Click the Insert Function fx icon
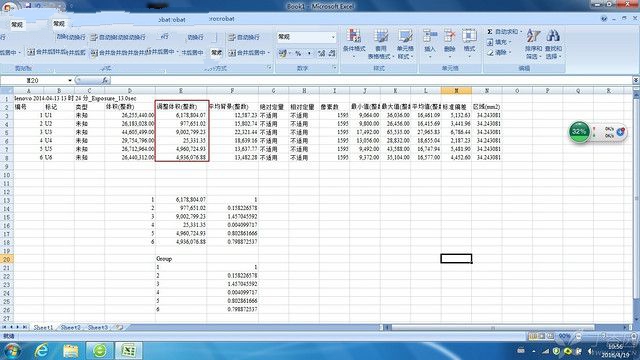The height and width of the screenshot is (360, 640). 105,80
